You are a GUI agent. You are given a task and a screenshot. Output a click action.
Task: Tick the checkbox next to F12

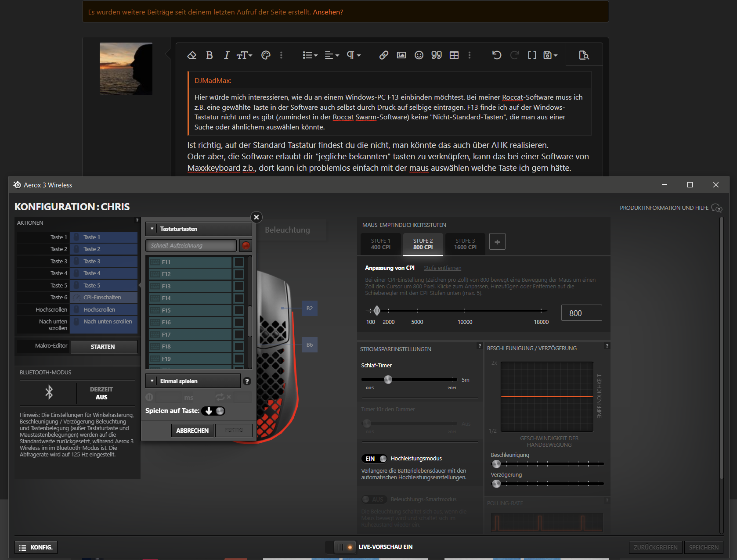click(x=239, y=274)
